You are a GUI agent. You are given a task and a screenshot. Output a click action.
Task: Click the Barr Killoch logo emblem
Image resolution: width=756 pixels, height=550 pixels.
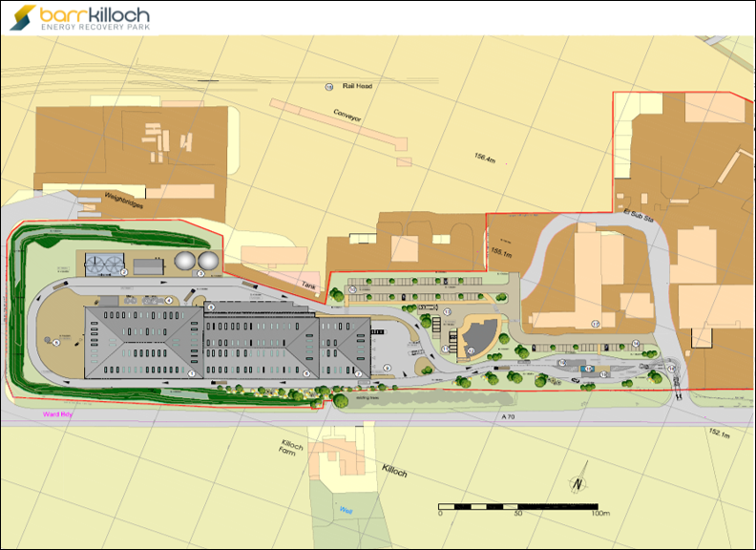22,17
